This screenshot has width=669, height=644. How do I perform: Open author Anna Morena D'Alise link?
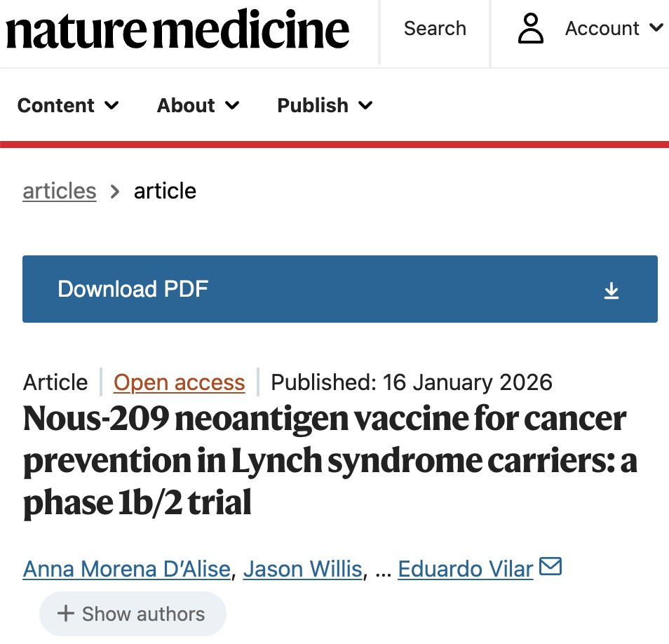pyautogui.click(x=127, y=569)
